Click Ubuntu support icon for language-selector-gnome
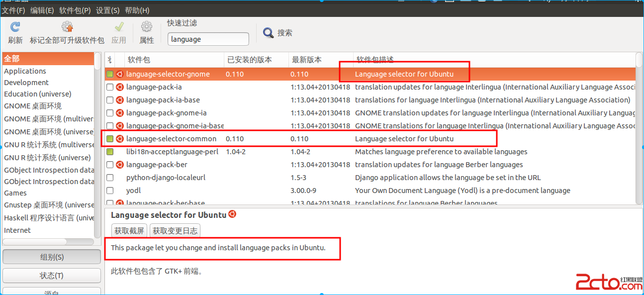This screenshot has height=295, width=644. point(120,74)
